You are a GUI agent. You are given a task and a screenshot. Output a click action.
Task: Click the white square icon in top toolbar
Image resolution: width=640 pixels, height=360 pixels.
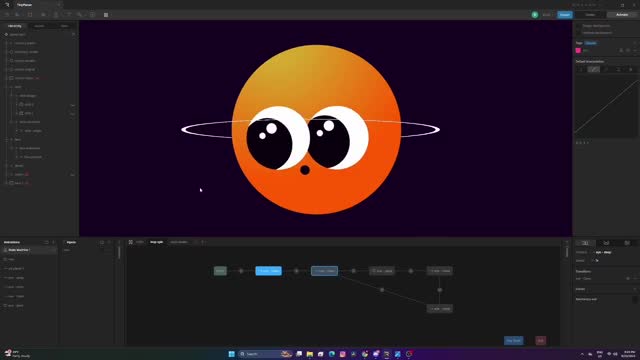click(x=106, y=15)
